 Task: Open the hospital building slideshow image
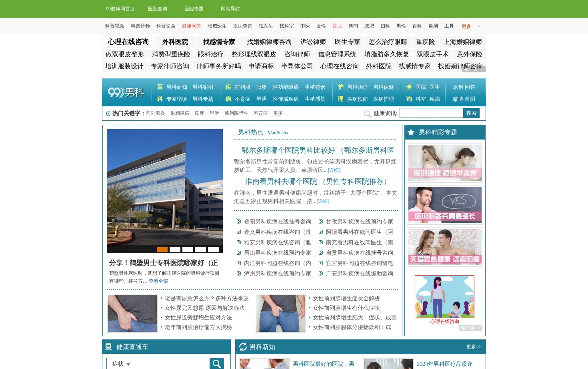pyautogui.click(x=165, y=191)
